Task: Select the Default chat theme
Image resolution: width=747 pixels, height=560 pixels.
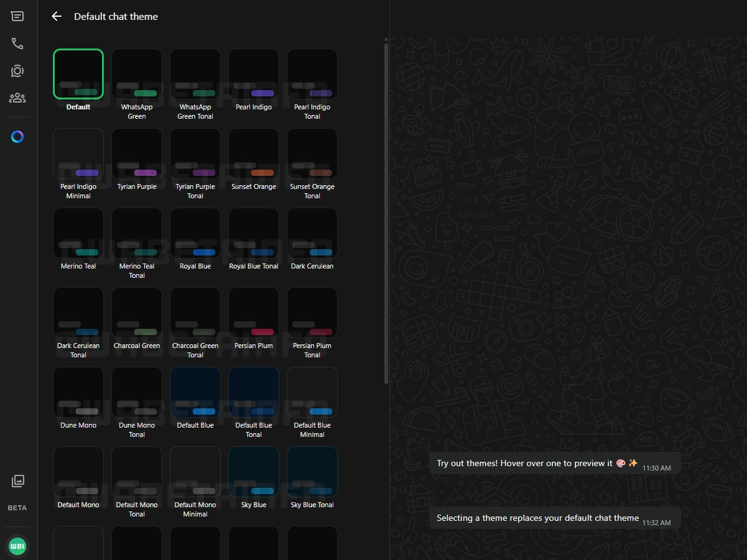Action: 78,74
